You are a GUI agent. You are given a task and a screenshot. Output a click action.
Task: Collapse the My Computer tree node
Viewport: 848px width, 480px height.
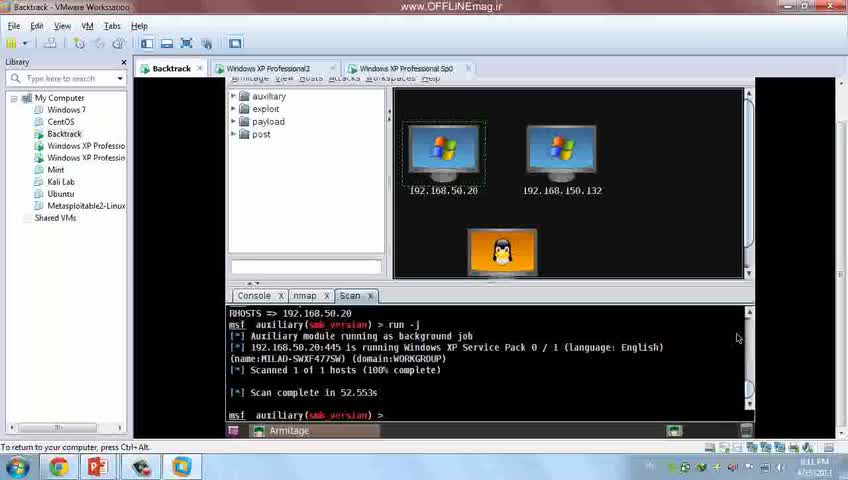pyautogui.click(x=14, y=98)
